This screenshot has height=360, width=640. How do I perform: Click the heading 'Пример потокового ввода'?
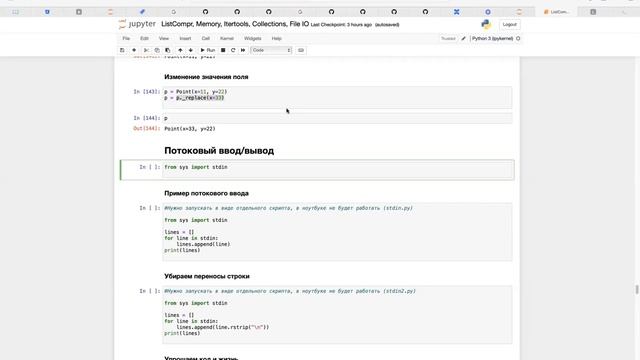click(x=206, y=193)
